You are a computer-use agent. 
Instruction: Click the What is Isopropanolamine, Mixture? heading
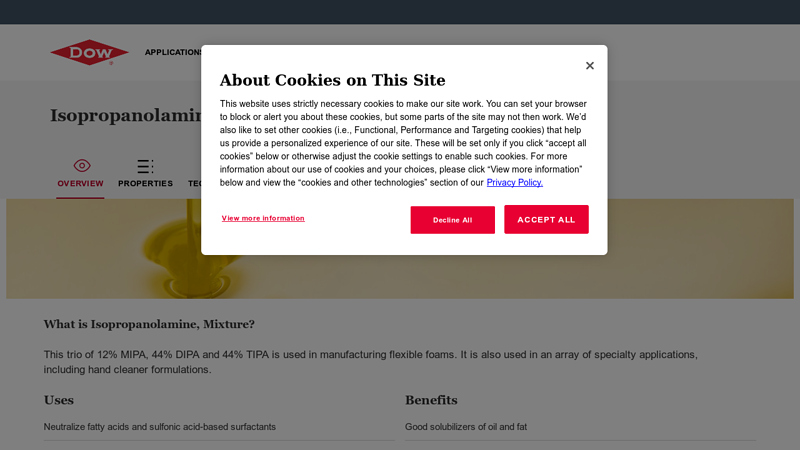(149, 324)
